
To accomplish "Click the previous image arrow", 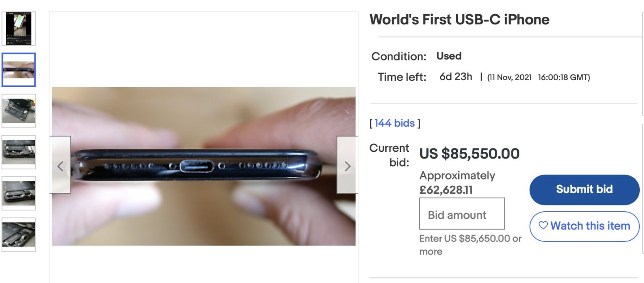I will (60, 166).
